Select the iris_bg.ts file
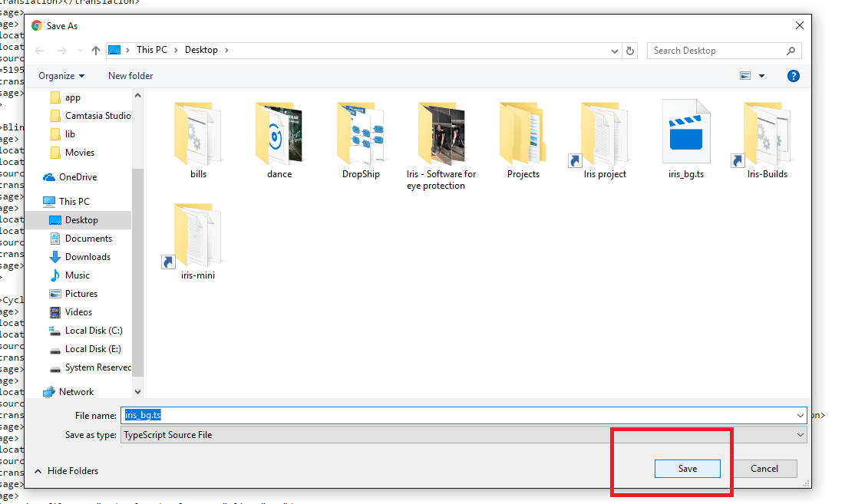 click(x=686, y=140)
